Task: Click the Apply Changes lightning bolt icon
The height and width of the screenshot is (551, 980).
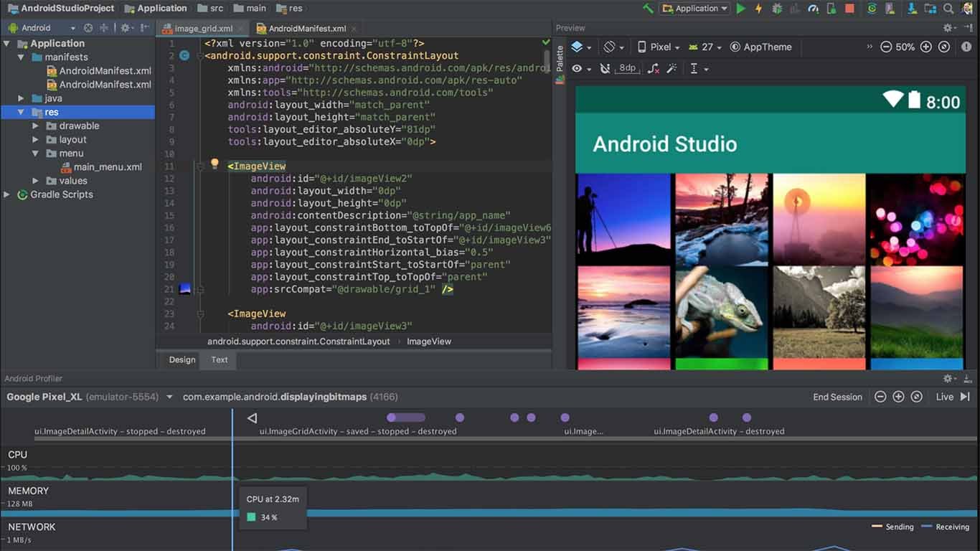Action: 759,8
